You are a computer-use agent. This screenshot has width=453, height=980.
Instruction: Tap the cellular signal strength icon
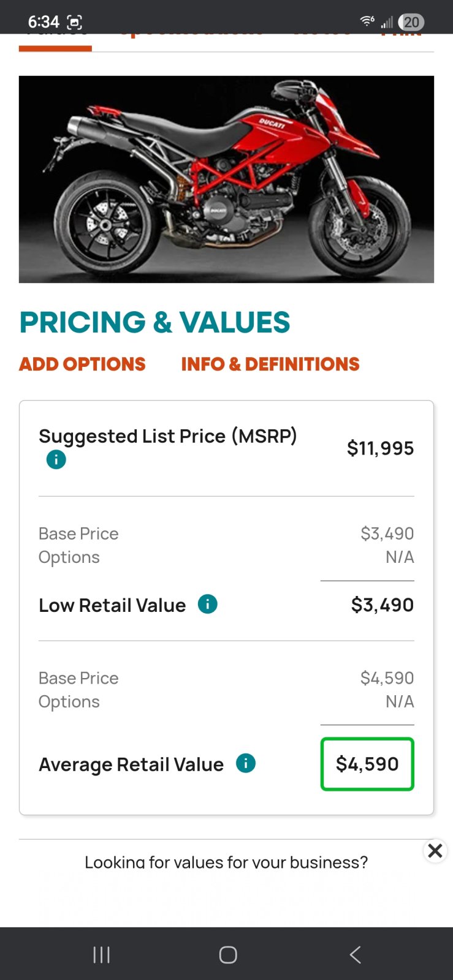(x=387, y=23)
